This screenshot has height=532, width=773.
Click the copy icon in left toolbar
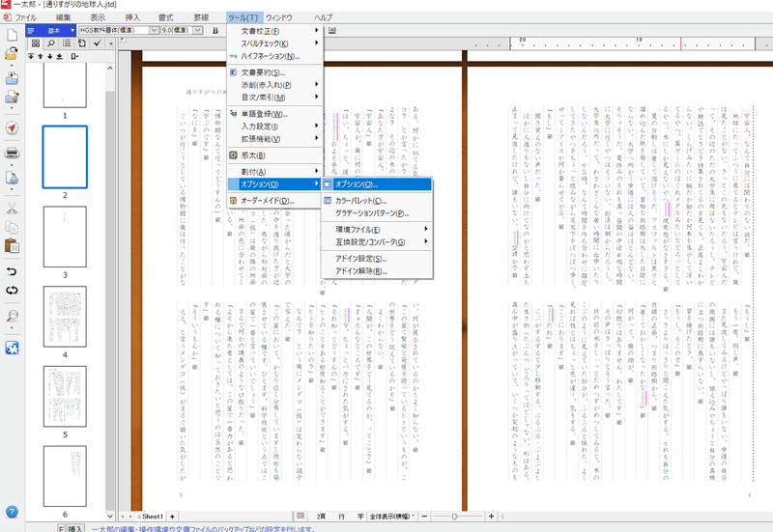(12, 227)
